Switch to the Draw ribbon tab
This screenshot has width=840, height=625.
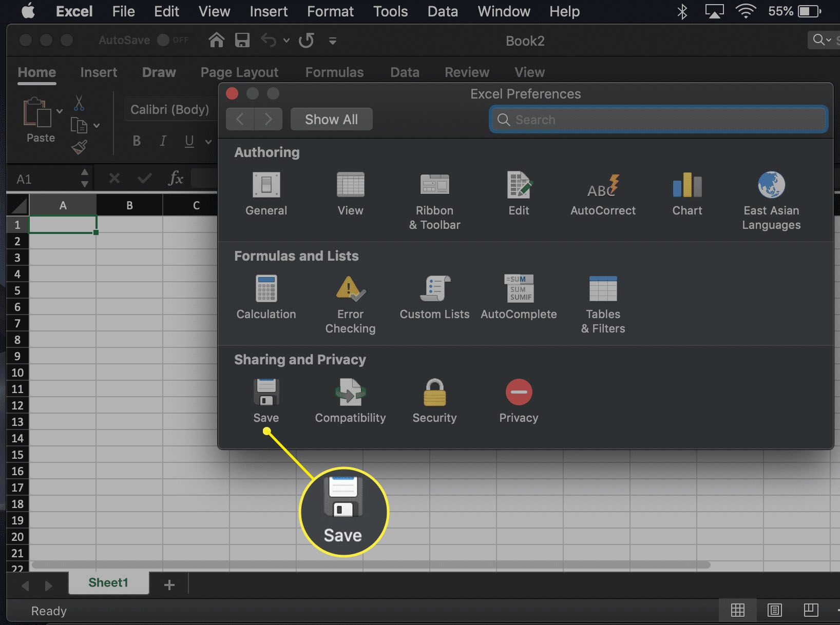[x=159, y=72]
